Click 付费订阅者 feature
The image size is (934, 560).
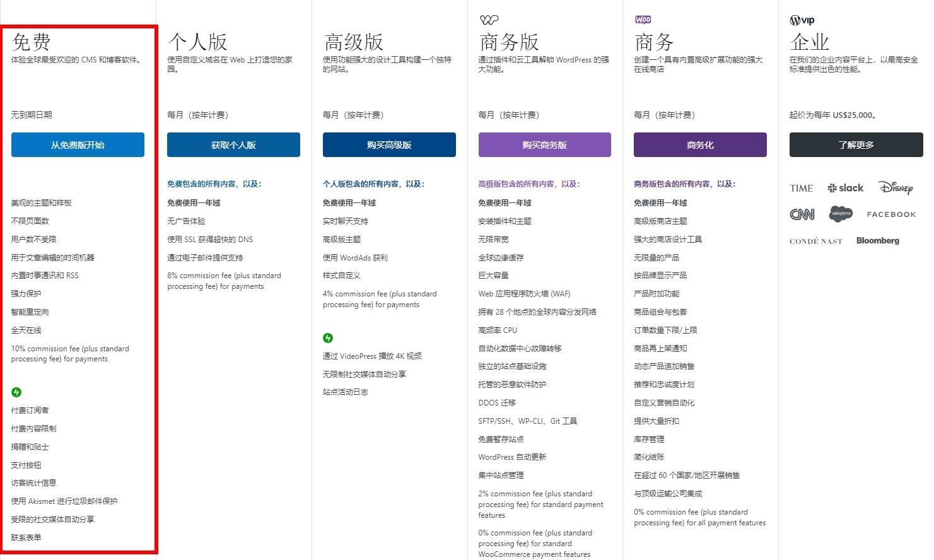pyautogui.click(x=30, y=411)
